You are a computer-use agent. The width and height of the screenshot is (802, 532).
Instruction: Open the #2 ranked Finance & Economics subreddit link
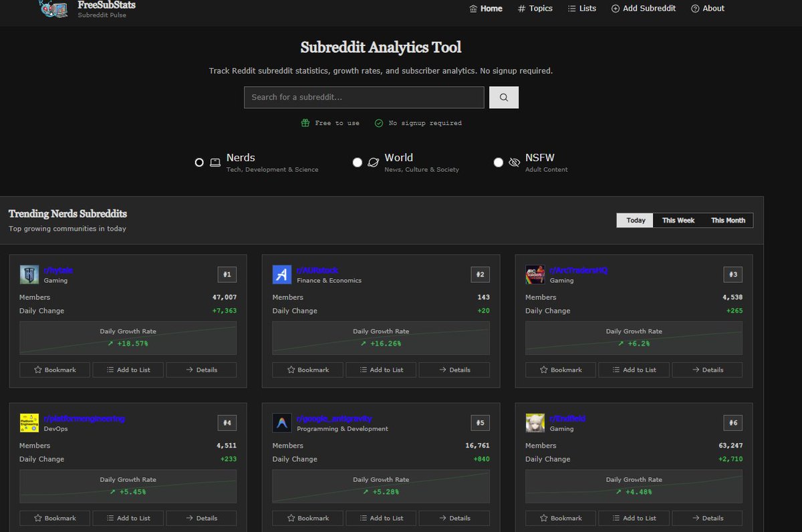[316, 270]
